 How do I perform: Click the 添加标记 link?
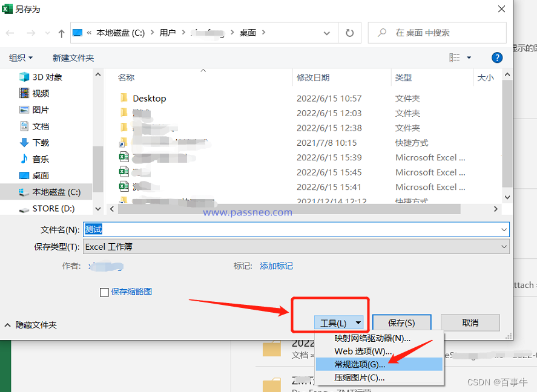pyautogui.click(x=277, y=266)
